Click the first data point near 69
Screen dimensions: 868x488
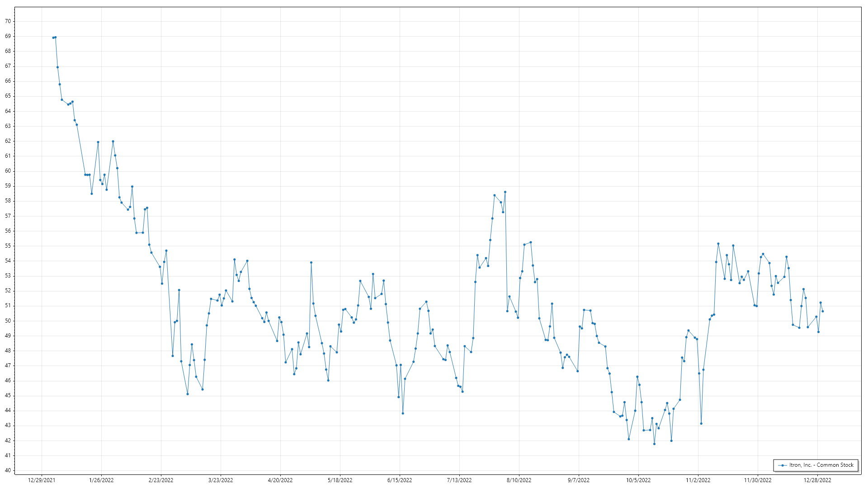[x=53, y=38]
